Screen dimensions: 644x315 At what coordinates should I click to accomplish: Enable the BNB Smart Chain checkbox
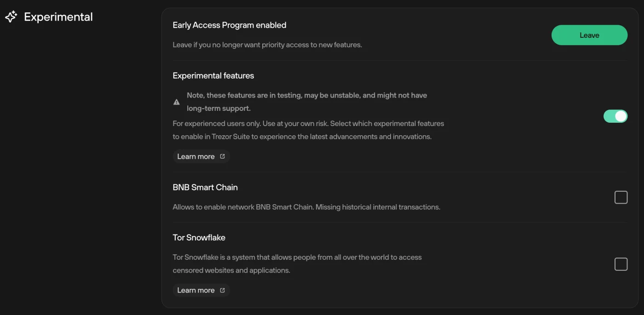(621, 197)
